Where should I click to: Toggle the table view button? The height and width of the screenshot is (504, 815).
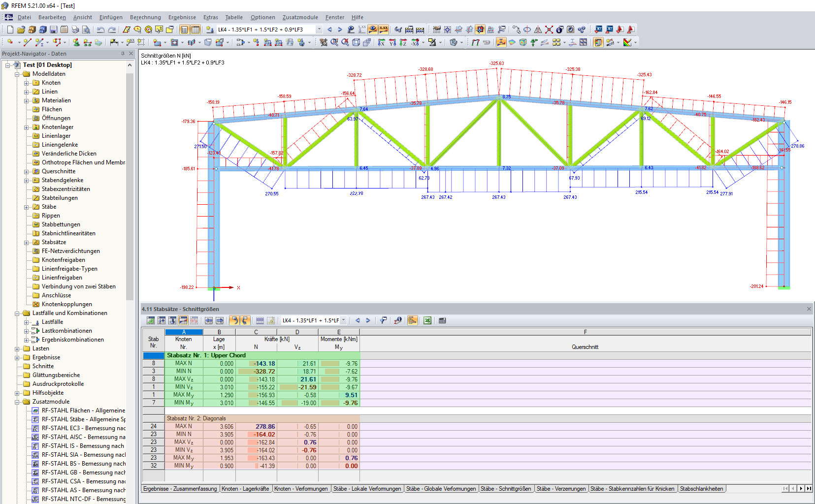196,30
